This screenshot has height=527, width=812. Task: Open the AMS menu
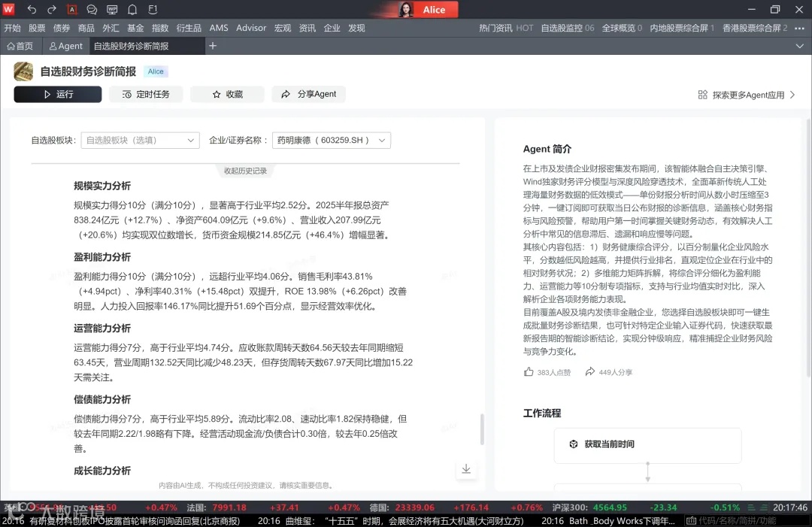(x=219, y=28)
